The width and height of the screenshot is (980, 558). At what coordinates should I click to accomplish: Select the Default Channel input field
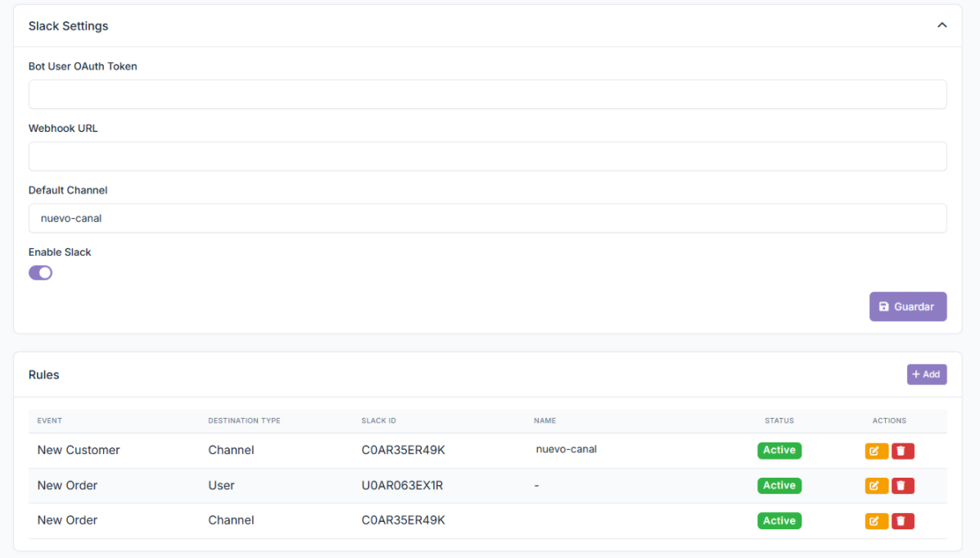(x=487, y=218)
